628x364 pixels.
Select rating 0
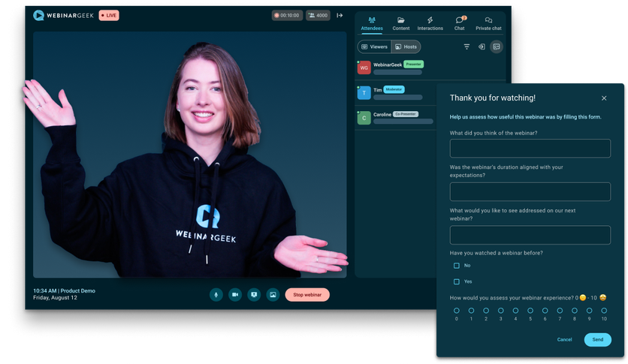(456, 311)
